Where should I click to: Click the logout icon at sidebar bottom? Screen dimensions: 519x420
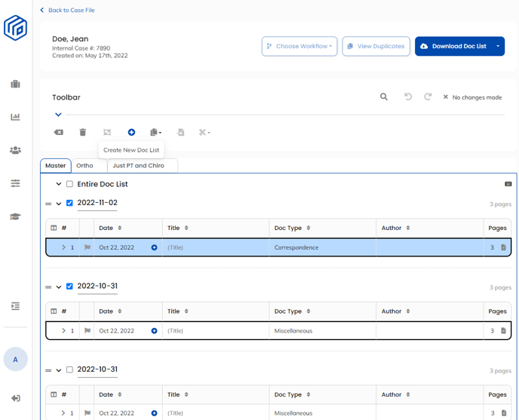click(x=15, y=398)
